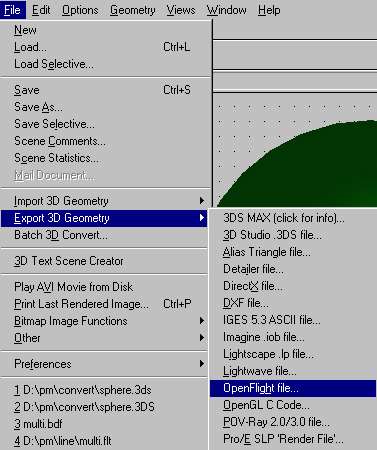
Task: Click Save in File menu
Action: click(x=105, y=90)
